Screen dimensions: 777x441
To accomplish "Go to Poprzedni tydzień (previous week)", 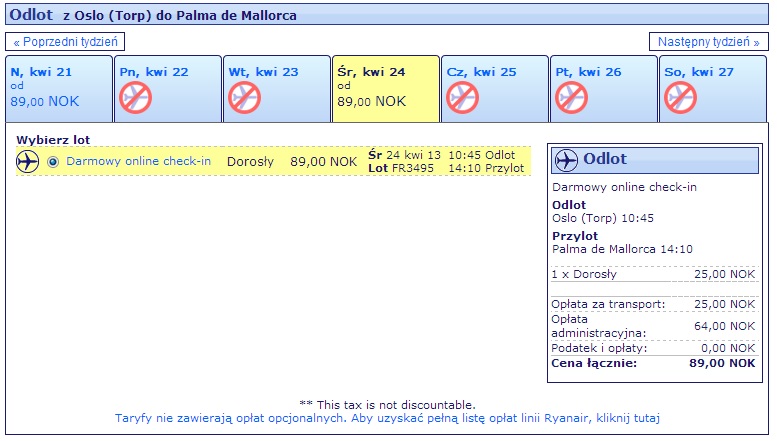I will [65, 42].
